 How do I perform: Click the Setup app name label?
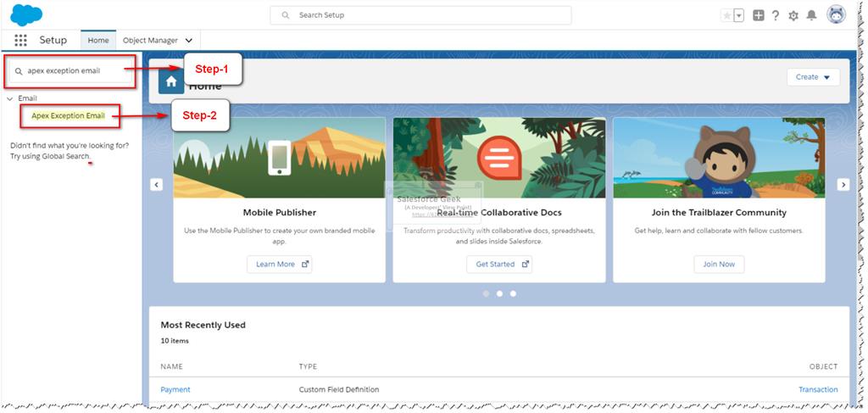point(53,40)
